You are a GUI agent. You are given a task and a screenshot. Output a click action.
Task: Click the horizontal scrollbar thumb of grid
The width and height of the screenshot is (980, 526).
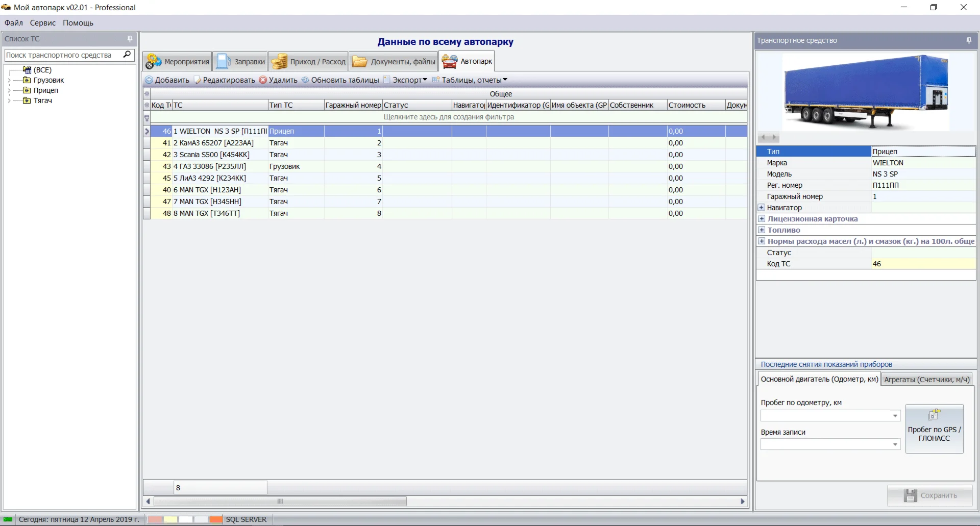click(x=280, y=502)
